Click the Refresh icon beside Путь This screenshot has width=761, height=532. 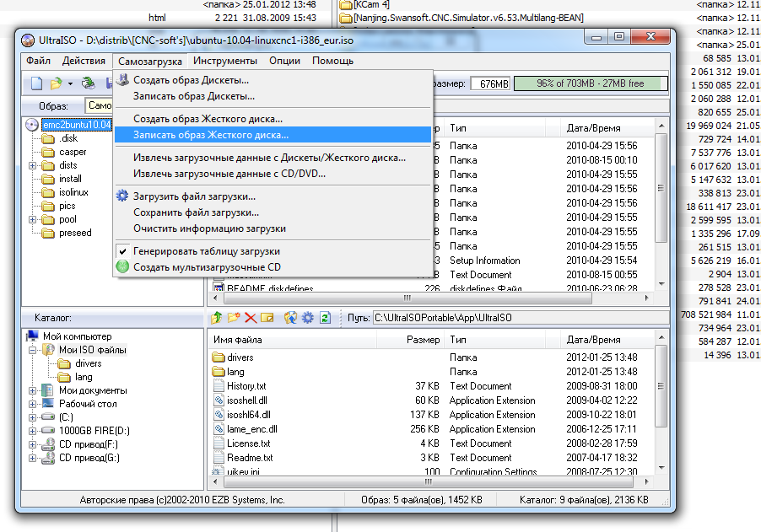[x=325, y=318]
